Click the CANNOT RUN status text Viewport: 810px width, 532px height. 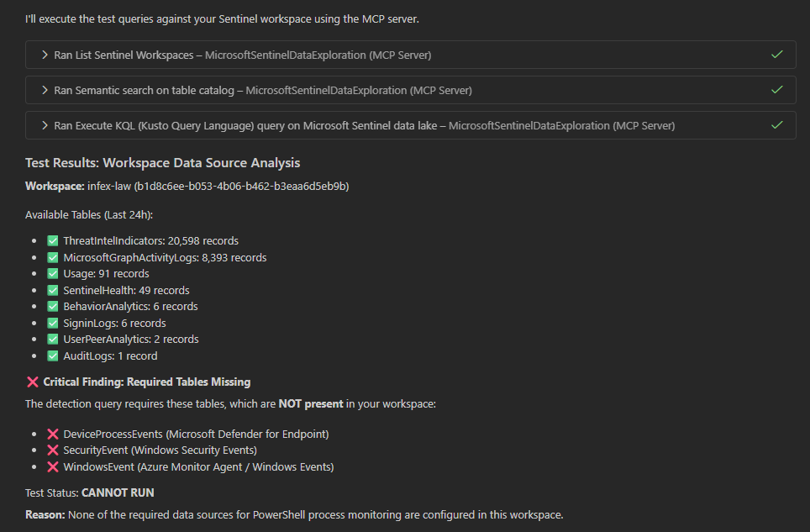[x=116, y=492]
